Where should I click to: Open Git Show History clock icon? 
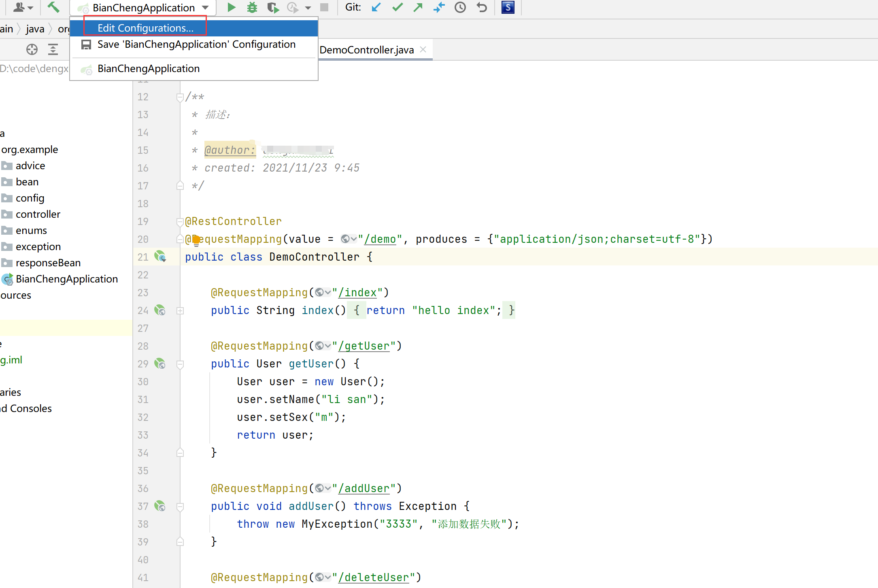[x=460, y=7]
